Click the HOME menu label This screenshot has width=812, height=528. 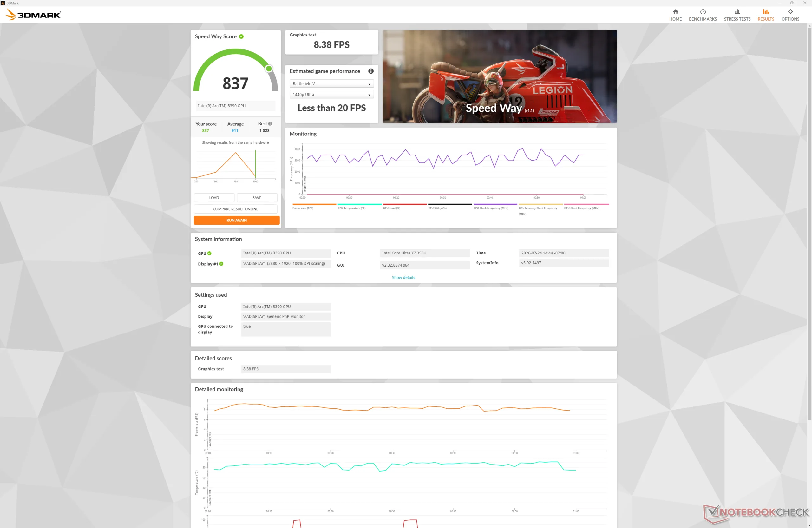[675, 19]
